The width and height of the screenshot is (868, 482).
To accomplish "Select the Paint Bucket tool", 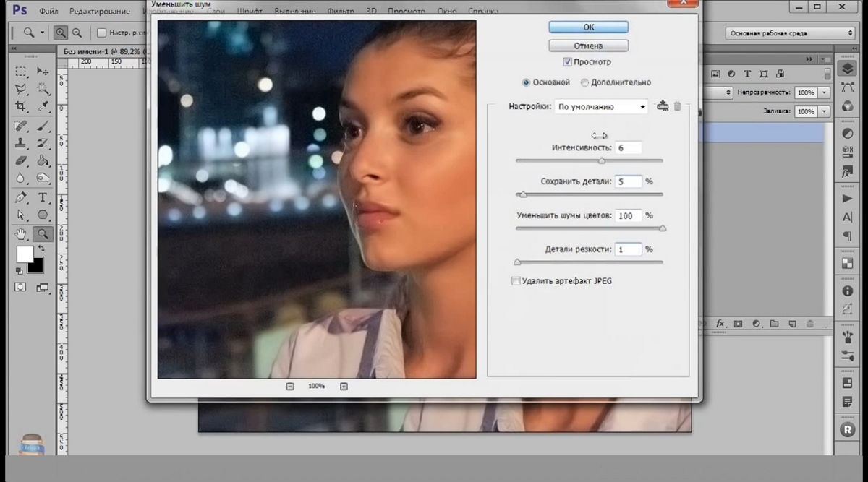I will (43, 160).
